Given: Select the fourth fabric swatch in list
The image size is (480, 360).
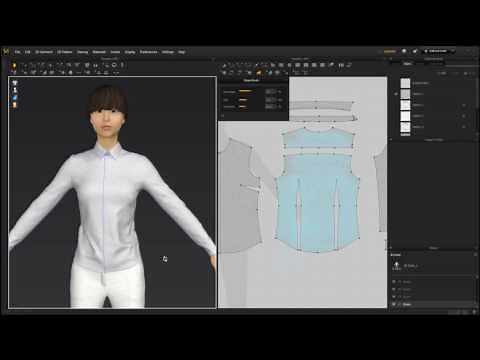Looking at the screenshot, I should [405, 116].
